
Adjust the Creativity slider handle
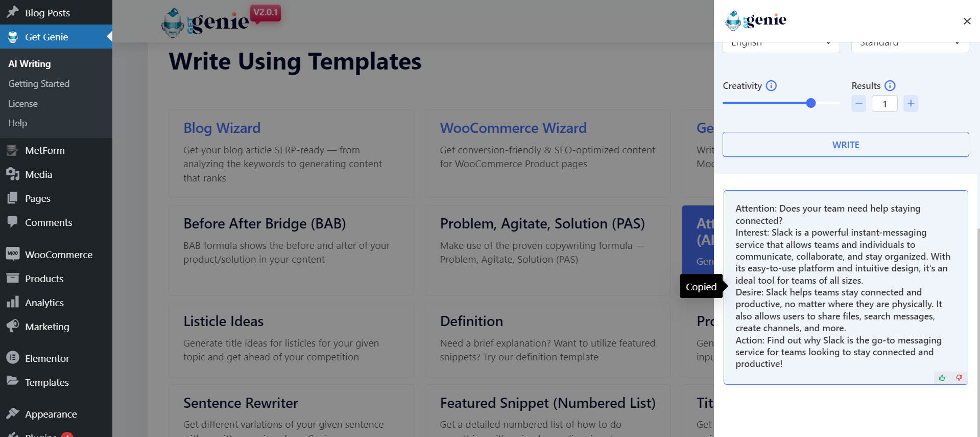[810, 103]
